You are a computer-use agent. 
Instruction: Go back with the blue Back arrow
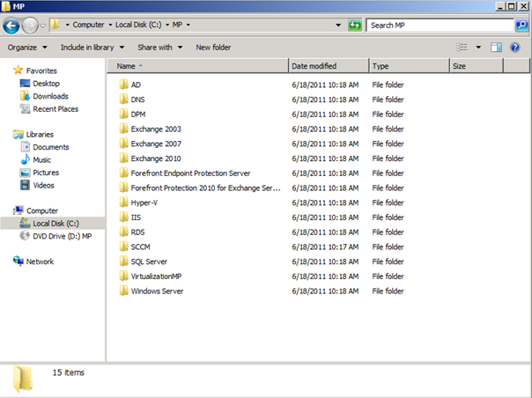click(x=11, y=26)
